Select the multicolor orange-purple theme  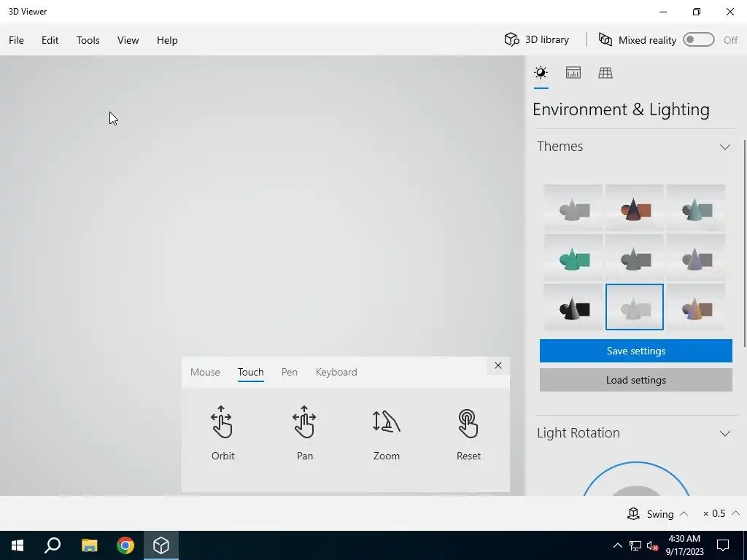click(x=696, y=307)
